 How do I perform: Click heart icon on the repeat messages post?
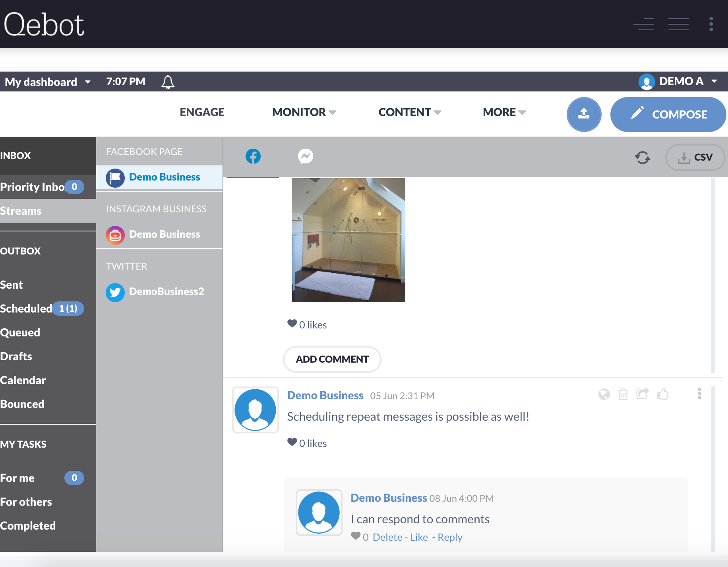click(x=292, y=442)
